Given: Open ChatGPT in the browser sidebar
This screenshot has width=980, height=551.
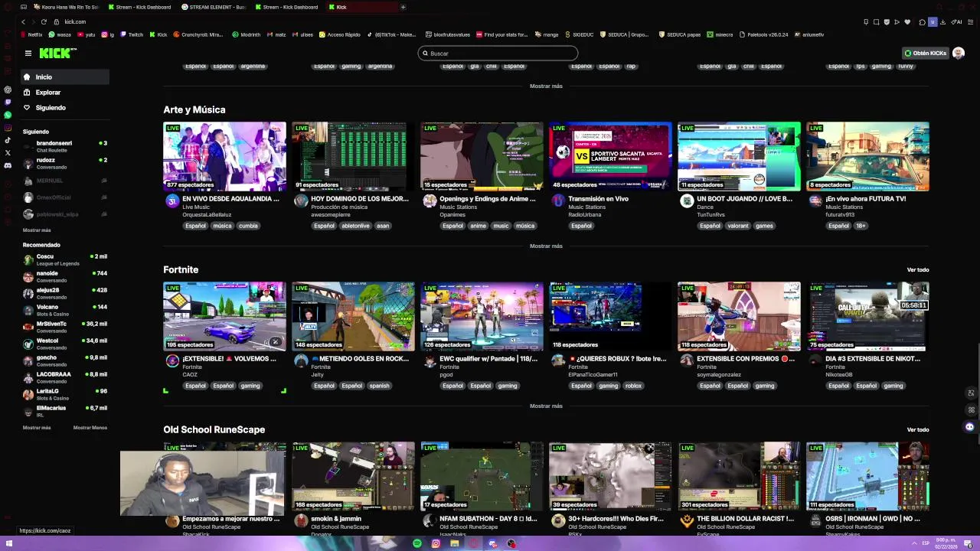Looking at the screenshot, I should tap(8, 90).
